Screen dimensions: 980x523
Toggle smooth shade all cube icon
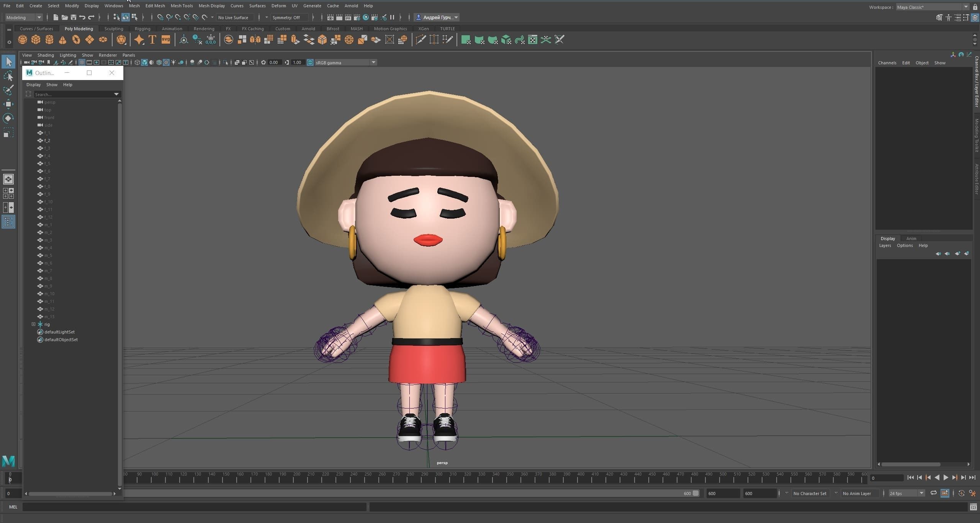coord(144,62)
